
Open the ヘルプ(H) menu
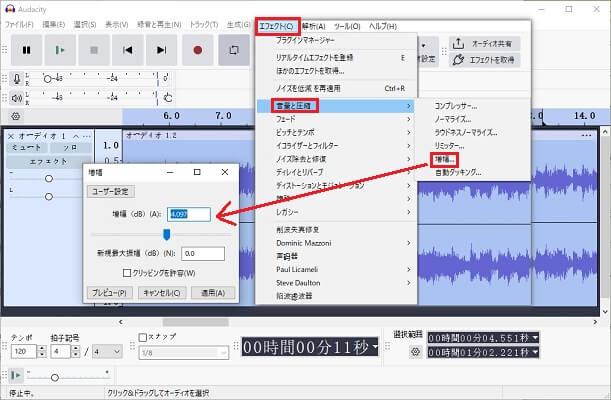coord(383,26)
